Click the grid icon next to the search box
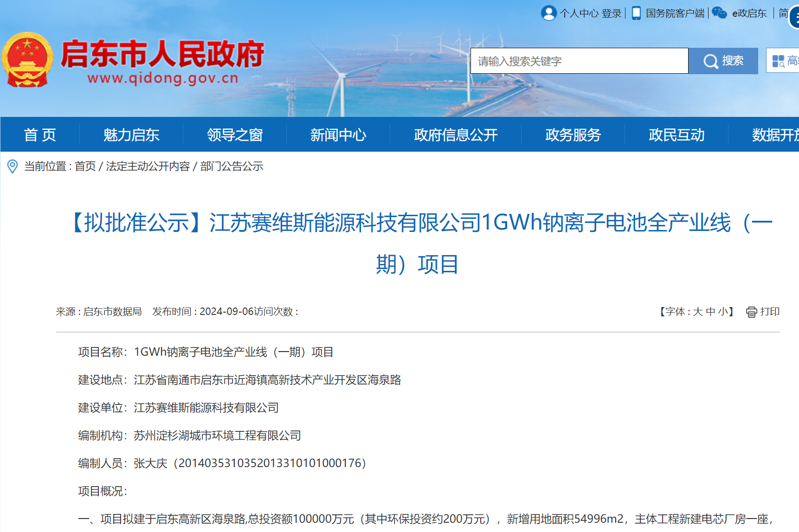 [778, 60]
